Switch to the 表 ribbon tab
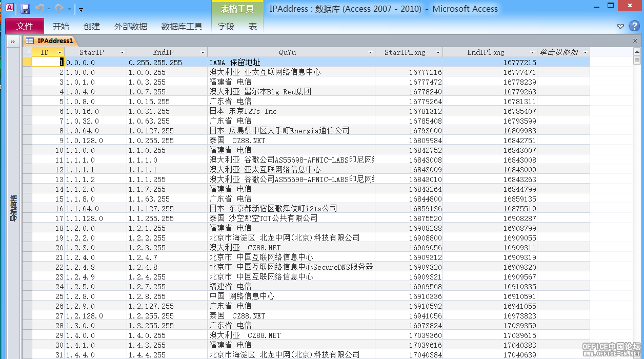 tap(253, 27)
